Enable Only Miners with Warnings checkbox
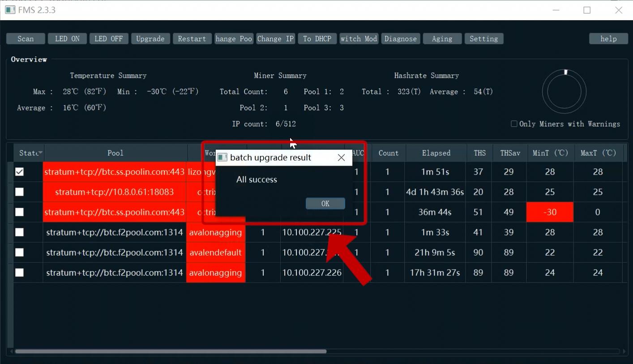The height and width of the screenshot is (364, 633). [x=514, y=124]
